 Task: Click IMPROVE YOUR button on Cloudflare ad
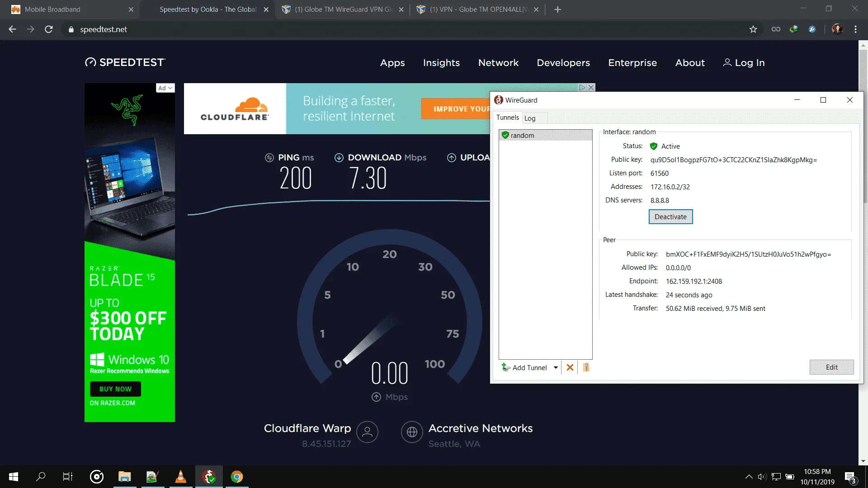pyautogui.click(x=456, y=109)
